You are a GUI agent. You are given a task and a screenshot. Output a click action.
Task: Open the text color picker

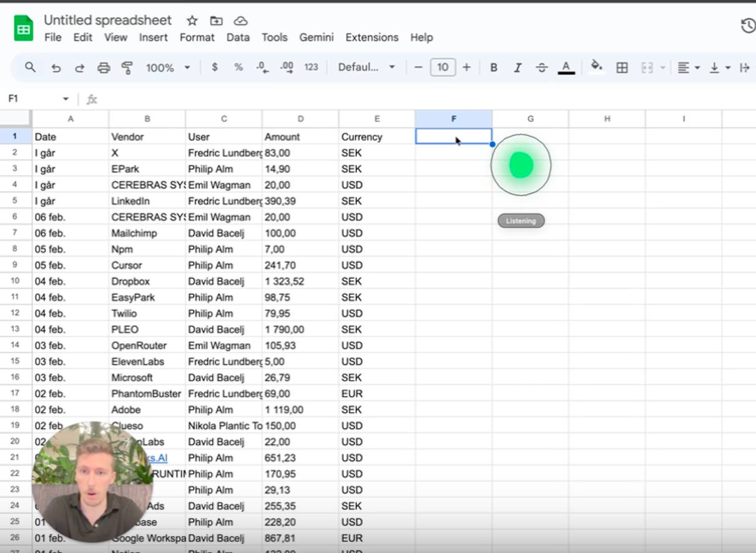pyautogui.click(x=566, y=67)
